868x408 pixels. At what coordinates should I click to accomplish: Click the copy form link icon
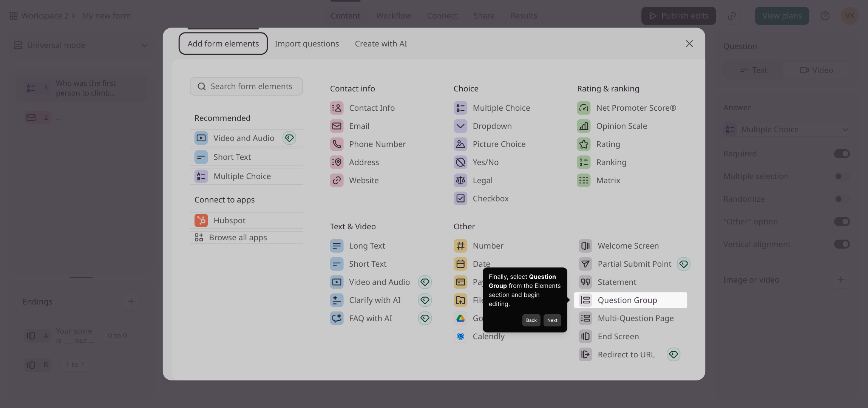[x=732, y=16]
